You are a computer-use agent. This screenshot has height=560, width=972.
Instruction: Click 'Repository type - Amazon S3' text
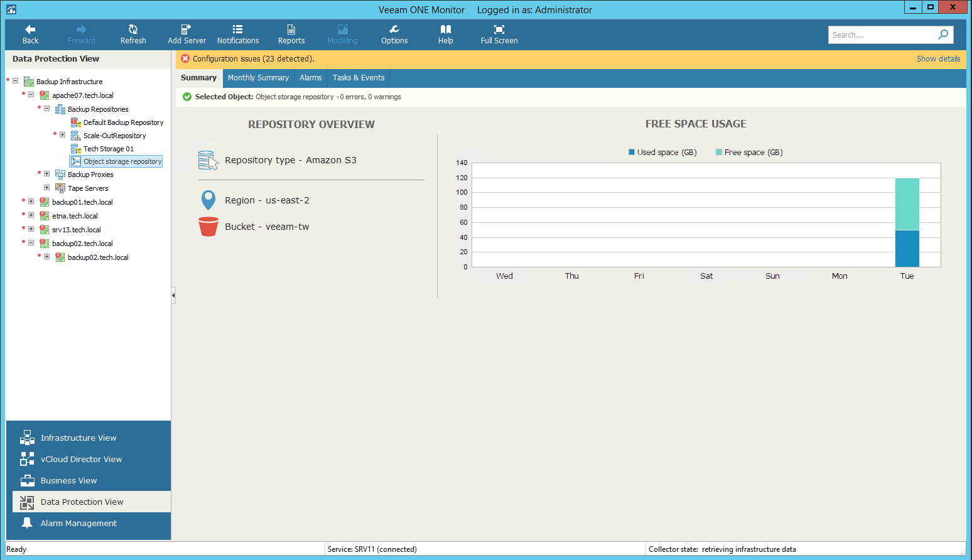click(x=291, y=160)
